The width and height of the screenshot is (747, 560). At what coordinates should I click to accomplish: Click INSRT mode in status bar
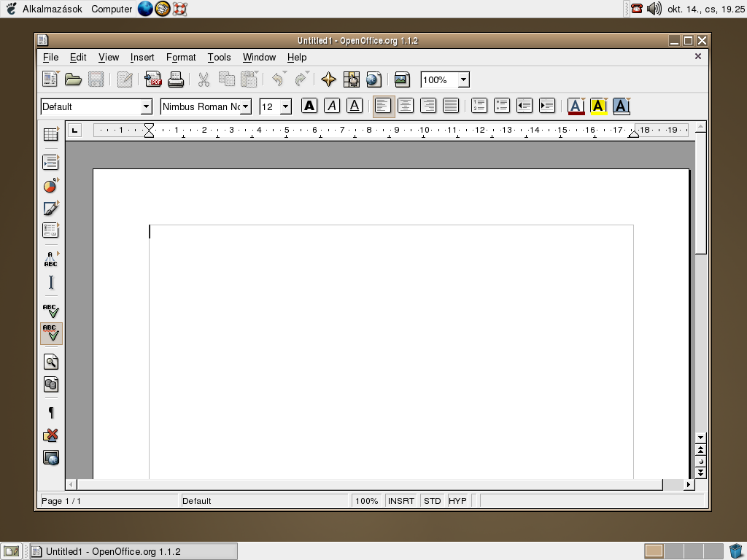pos(400,501)
